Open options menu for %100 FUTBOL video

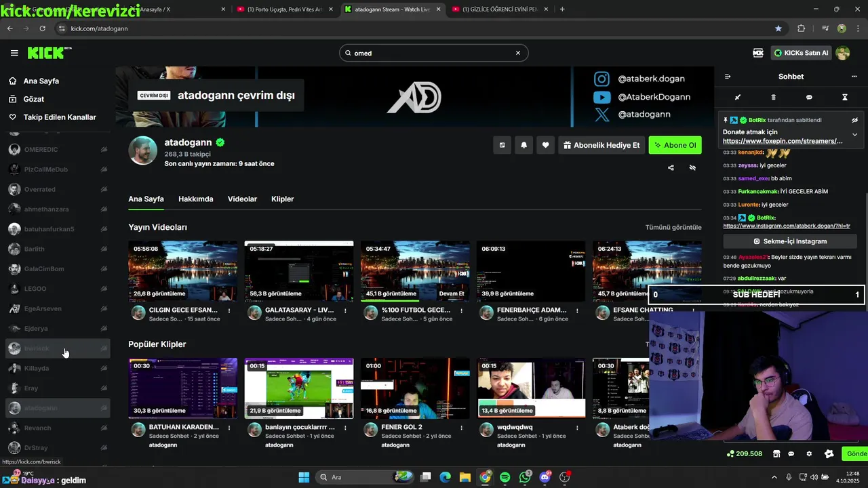(461, 310)
